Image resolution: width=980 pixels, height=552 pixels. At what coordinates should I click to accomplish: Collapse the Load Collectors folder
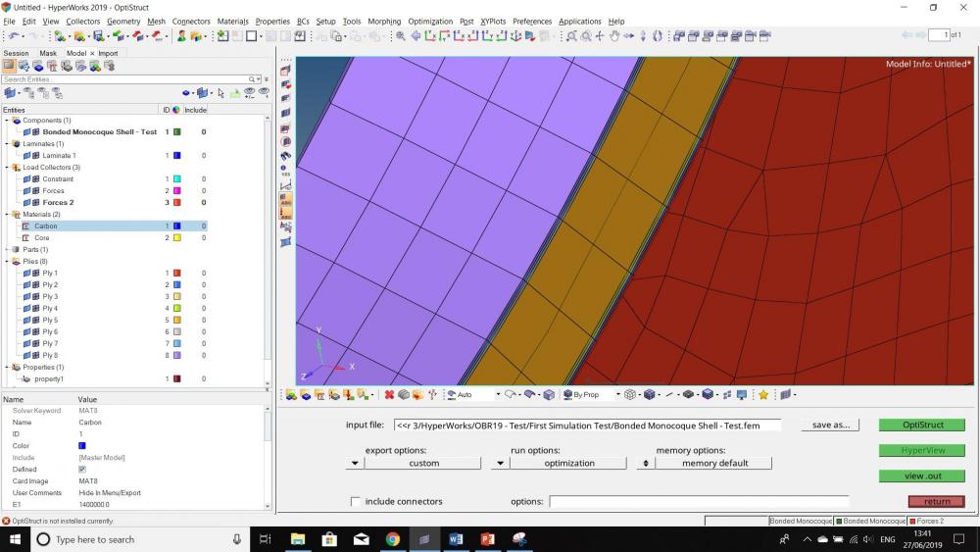tap(8, 168)
